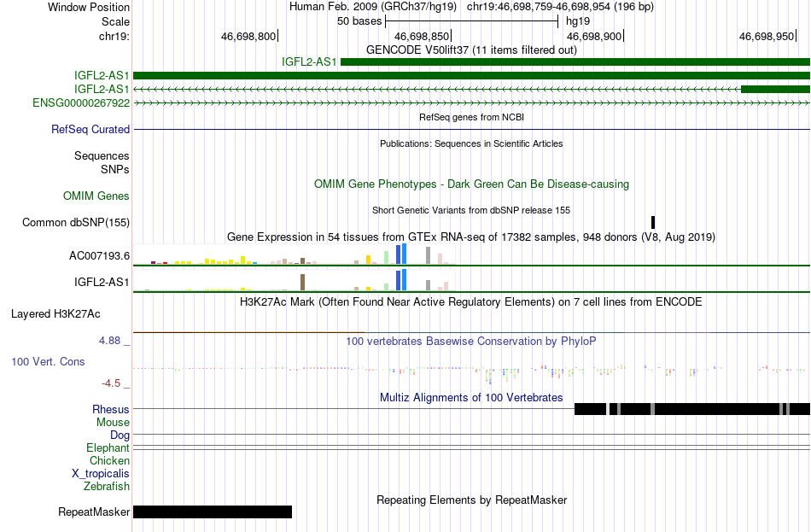Click the 50 bases scale bar text
The width and height of the screenshot is (811, 532).
[x=359, y=21]
